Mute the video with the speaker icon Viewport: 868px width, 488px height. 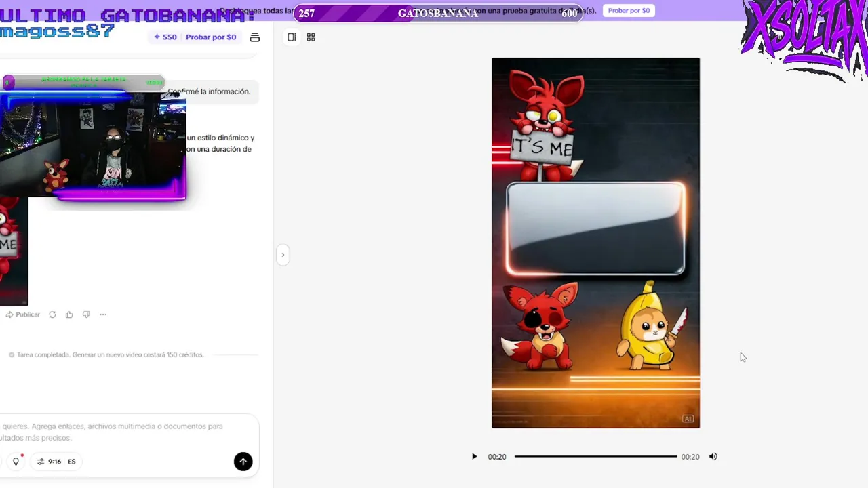point(713,457)
